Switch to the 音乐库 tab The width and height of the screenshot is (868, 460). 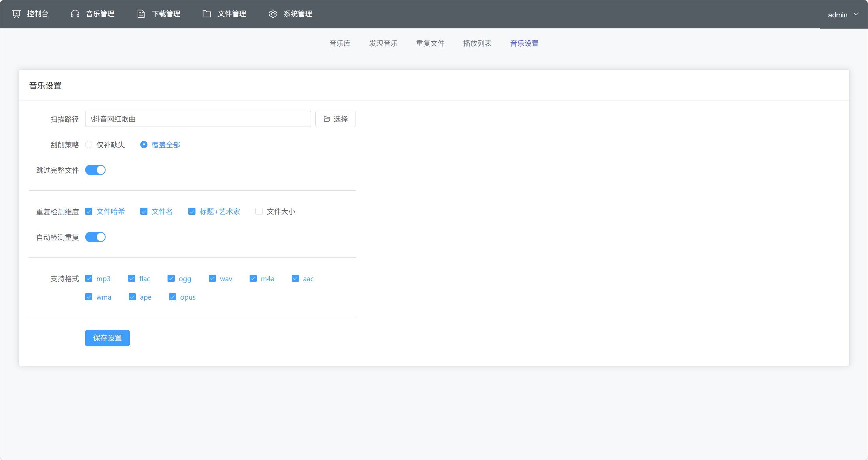340,44
